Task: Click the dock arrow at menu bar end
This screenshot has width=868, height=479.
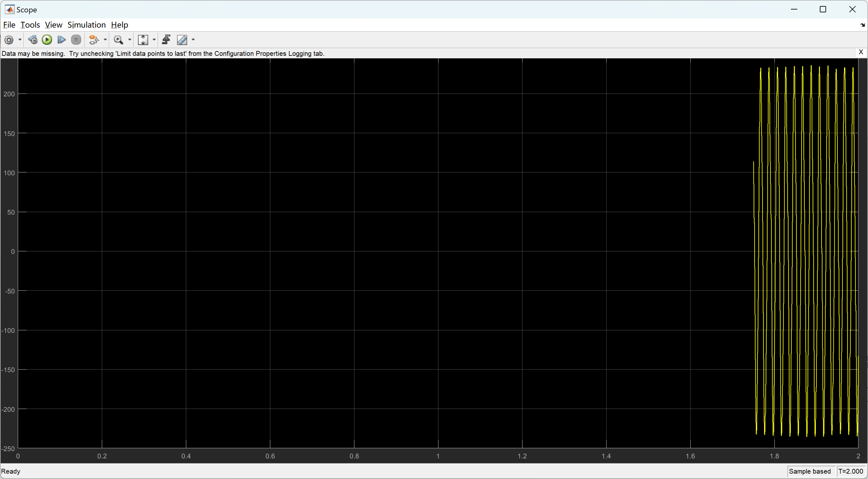Action: tap(862, 25)
